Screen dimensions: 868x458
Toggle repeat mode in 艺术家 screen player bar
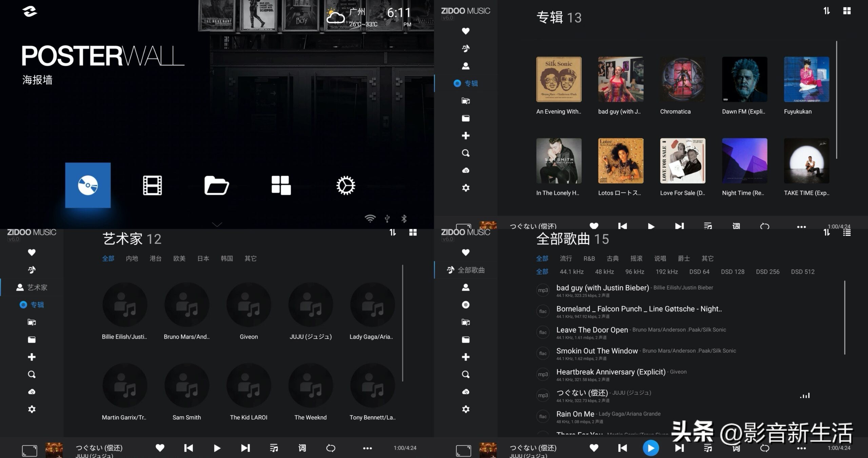tap(331, 448)
